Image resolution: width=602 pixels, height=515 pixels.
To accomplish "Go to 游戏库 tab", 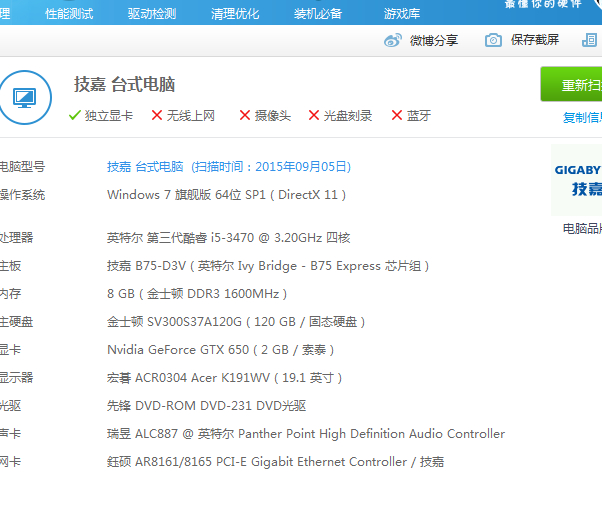I will coord(402,14).
